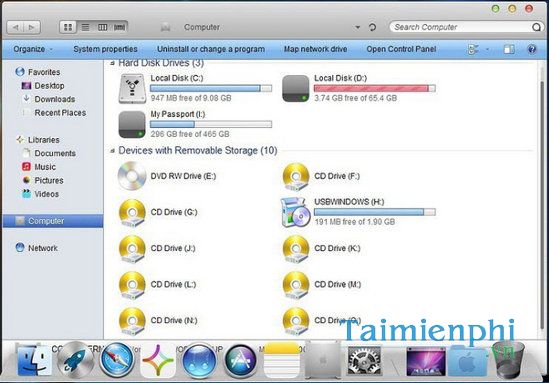The height and width of the screenshot is (383, 549).
Task: Click the '3.74 GB free of 65.4 GB' text
Action: click(355, 98)
